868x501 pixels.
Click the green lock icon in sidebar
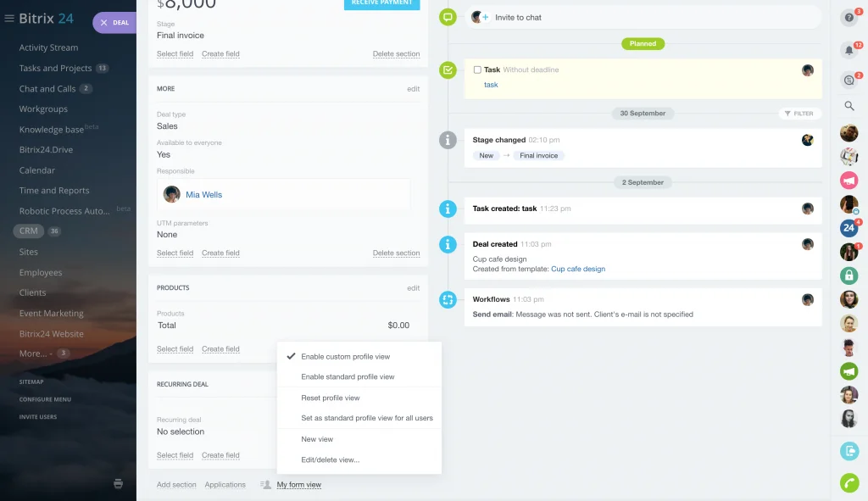849,275
